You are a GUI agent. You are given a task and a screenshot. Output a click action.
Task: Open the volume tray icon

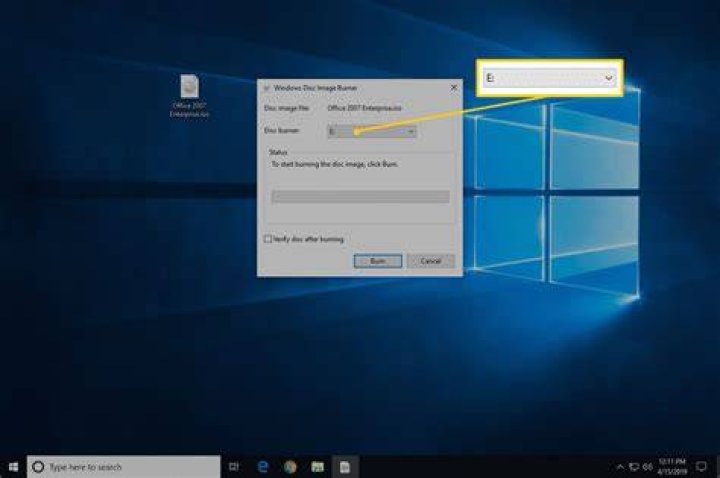(x=648, y=467)
